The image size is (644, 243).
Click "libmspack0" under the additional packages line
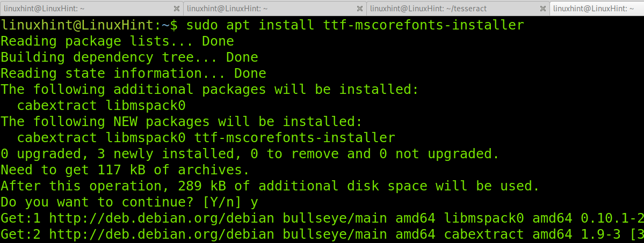tap(146, 106)
